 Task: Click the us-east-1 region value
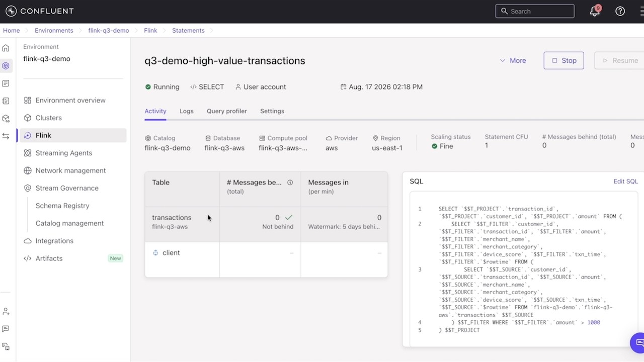point(387,148)
